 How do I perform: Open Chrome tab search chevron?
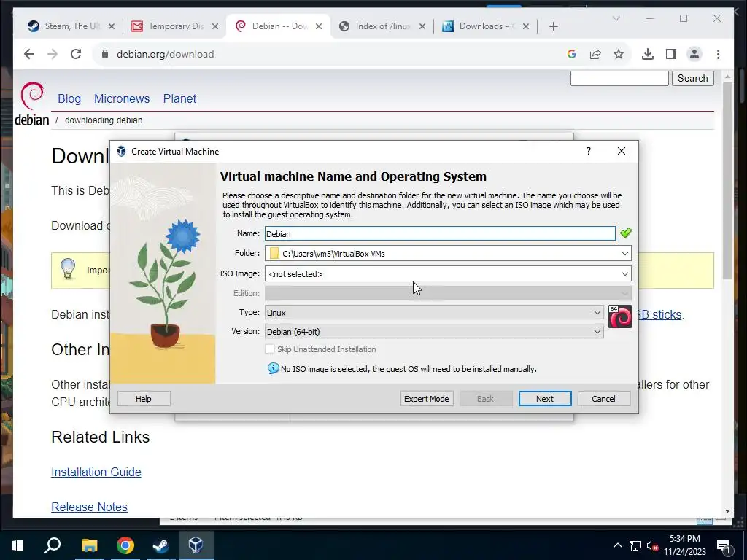coord(616,18)
